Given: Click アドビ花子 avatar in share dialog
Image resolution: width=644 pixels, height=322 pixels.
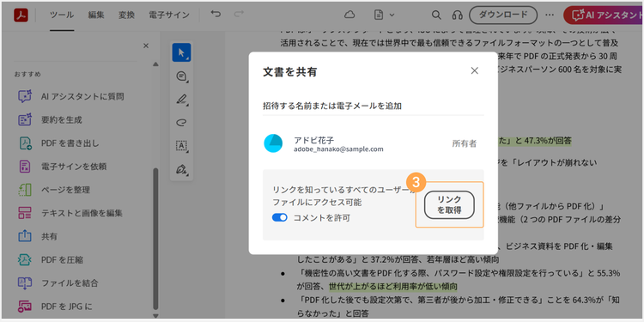Looking at the screenshot, I should tap(273, 143).
